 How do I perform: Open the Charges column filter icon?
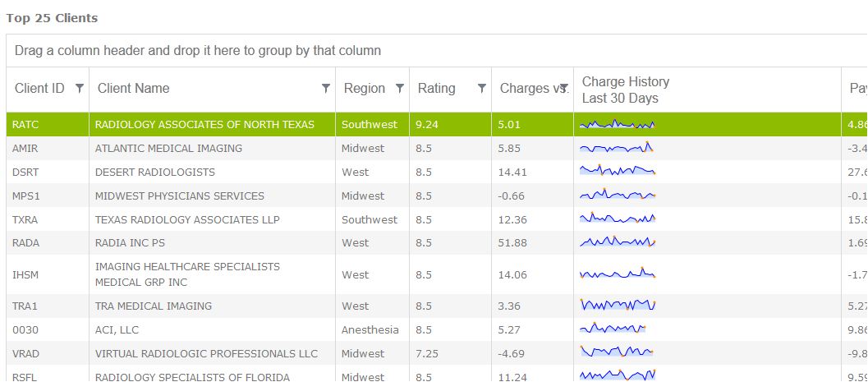[564, 89]
